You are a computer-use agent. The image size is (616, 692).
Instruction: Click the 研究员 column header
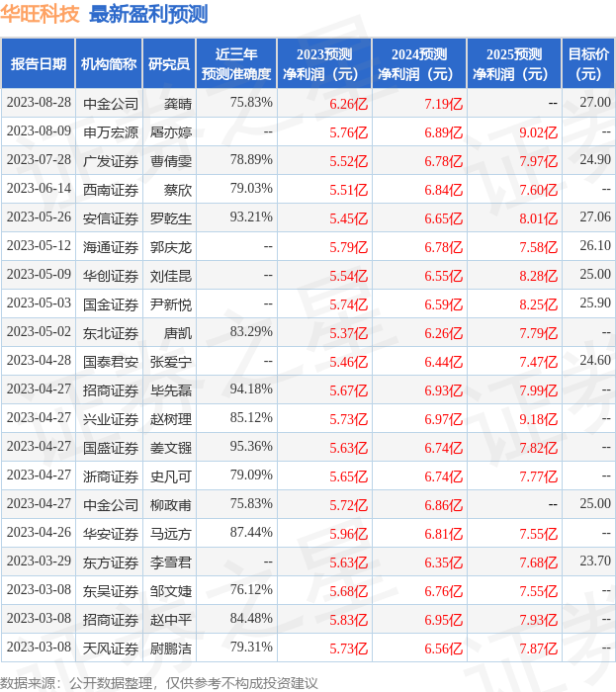(x=169, y=64)
